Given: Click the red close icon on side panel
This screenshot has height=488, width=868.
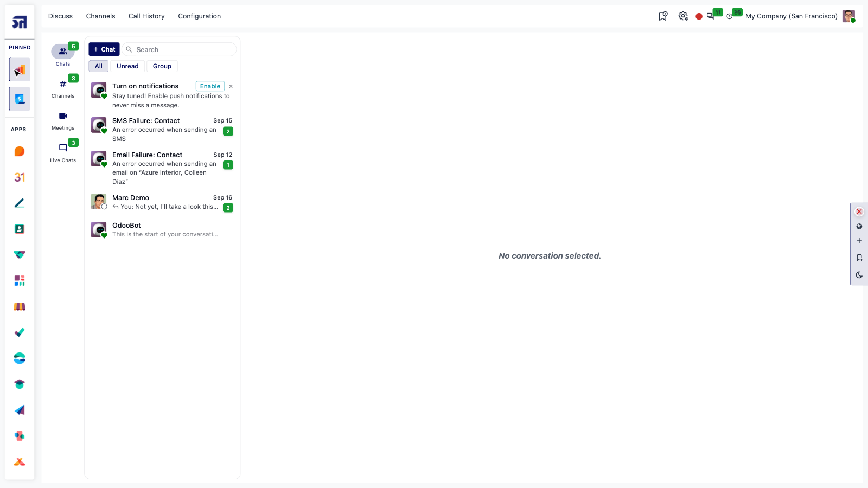Looking at the screenshot, I should pos(859,211).
